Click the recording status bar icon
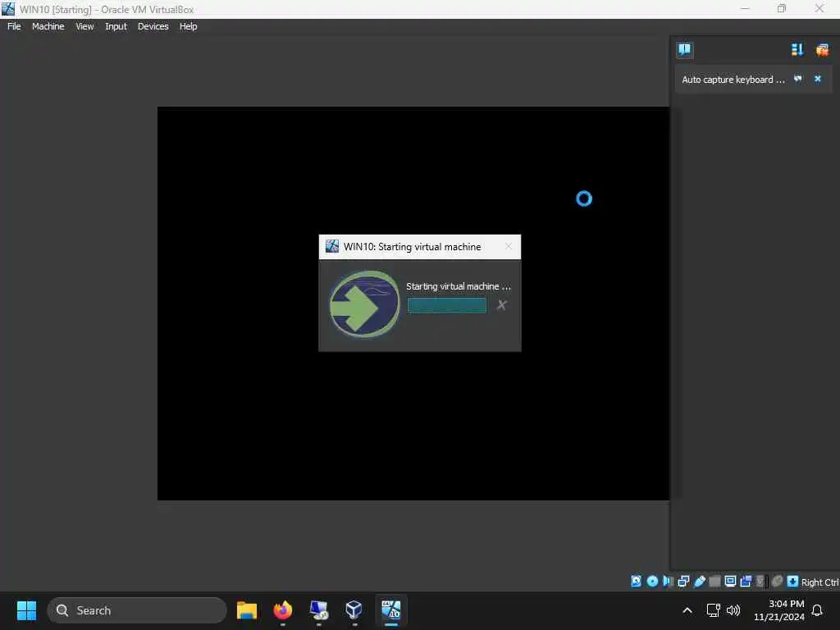This screenshot has width=840, height=630. point(746,582)
